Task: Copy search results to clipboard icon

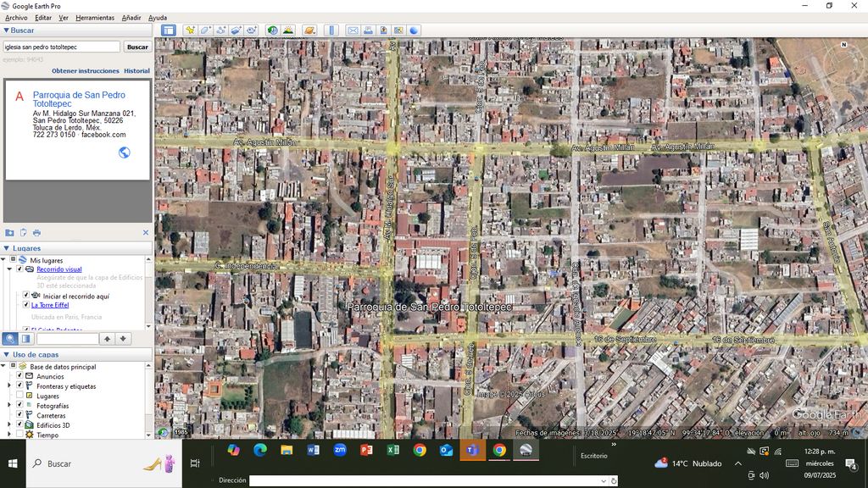Action: 23,233
